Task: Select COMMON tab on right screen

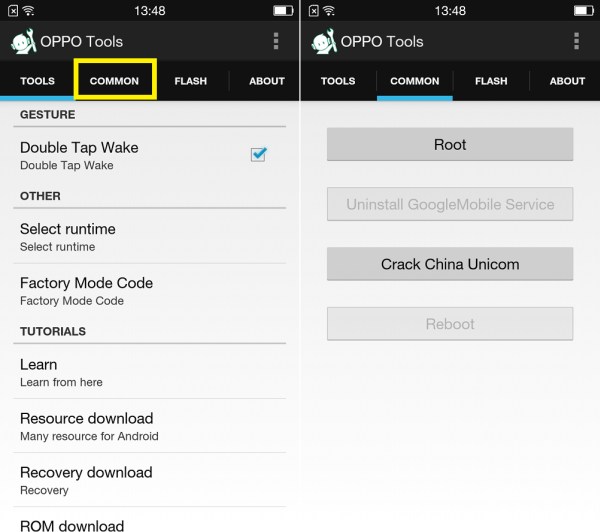Action: (x=415, y=81)
